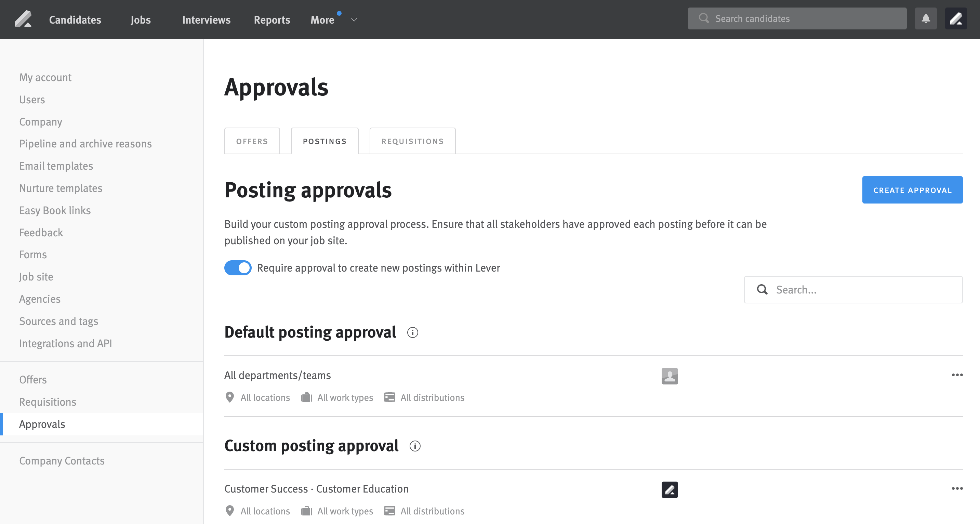
Task: Click the location pin icon on All departments/teams row
Action: pos(229,397)
